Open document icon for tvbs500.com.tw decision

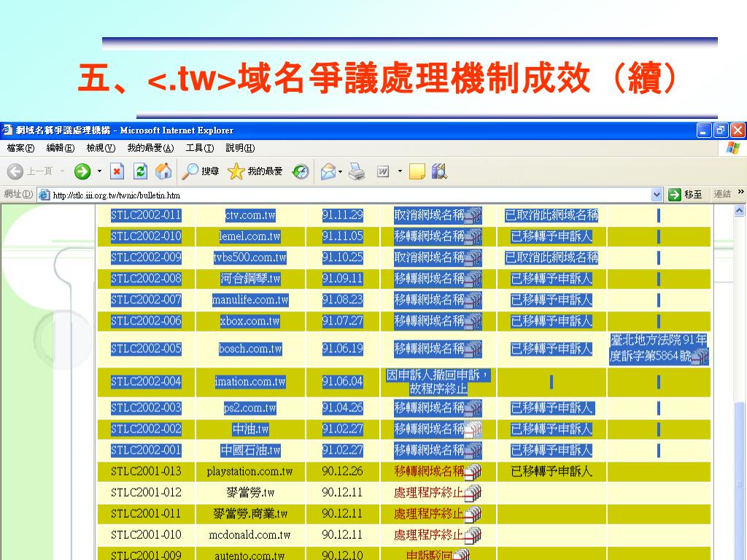pos(473,258)
